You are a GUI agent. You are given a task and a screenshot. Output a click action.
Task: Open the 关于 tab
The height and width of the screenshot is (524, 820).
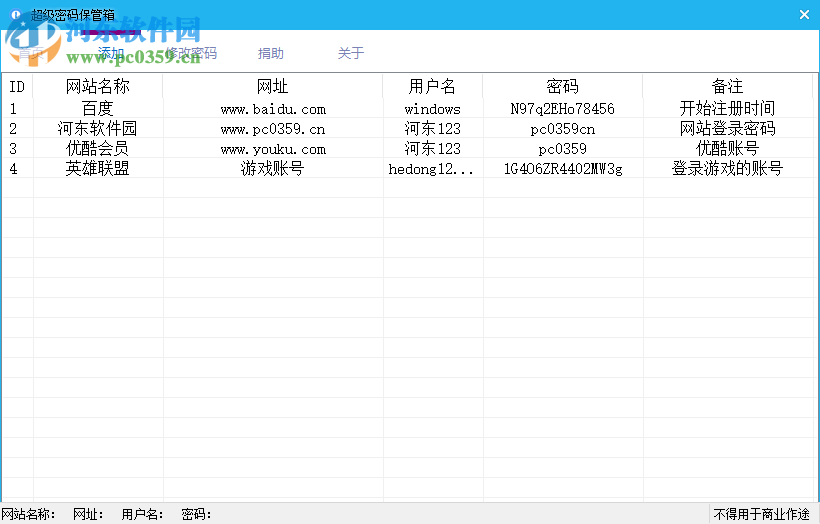coord(351,53)
